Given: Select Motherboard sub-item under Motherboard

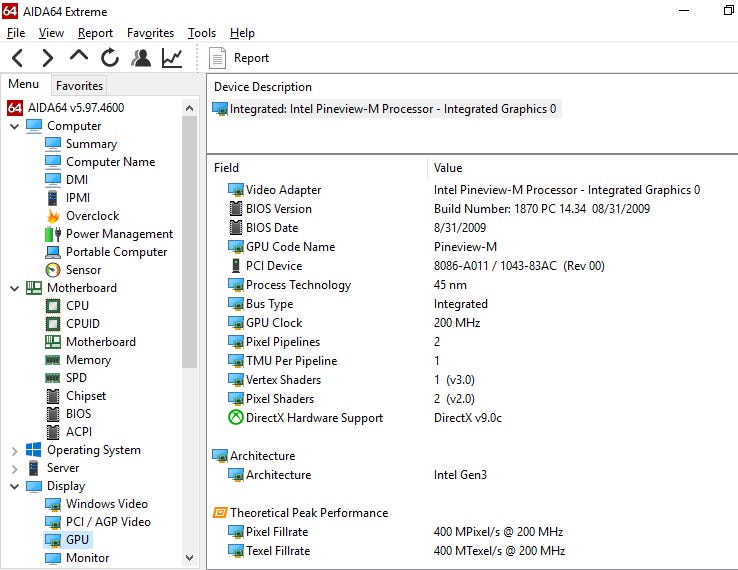Looking at the screenshot, I should (90, 342).
